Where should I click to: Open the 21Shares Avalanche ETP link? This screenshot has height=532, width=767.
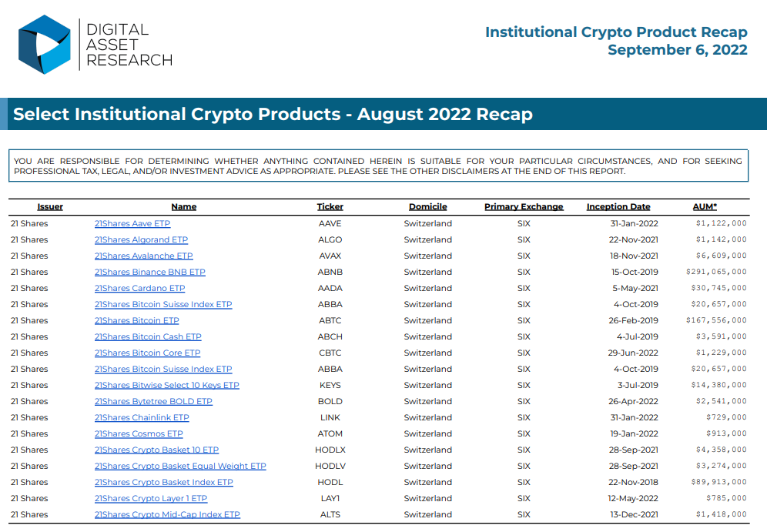coord(143,256)
